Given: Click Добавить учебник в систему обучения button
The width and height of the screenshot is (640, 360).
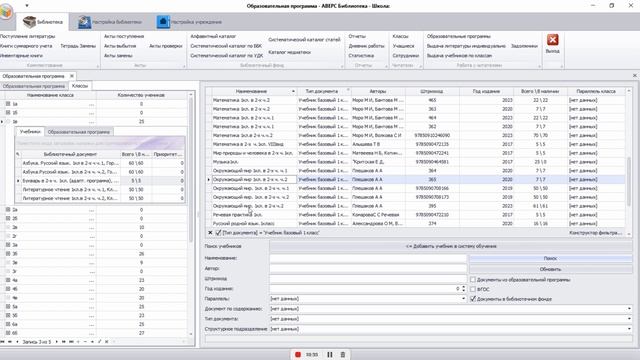Looking at the screenshot, I should point(451,246).
